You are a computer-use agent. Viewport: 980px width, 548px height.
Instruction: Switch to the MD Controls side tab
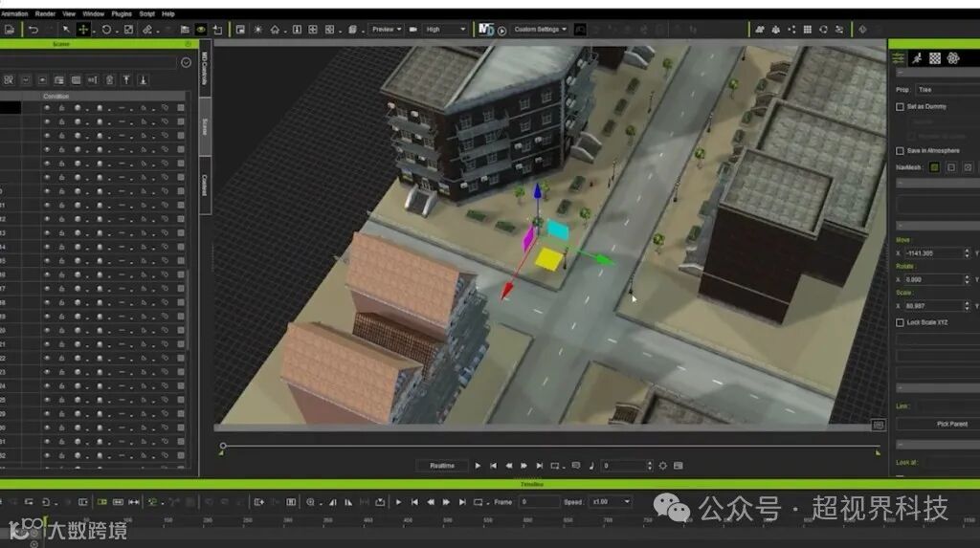pyautogui.click(x=205, y=69)
